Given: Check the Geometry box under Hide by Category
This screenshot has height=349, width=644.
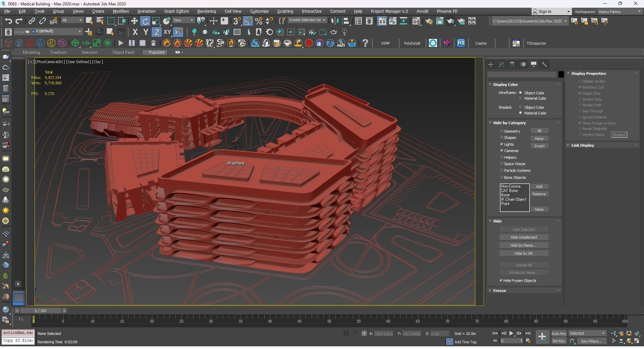Looking at the screenshot, I should point(502,131).
